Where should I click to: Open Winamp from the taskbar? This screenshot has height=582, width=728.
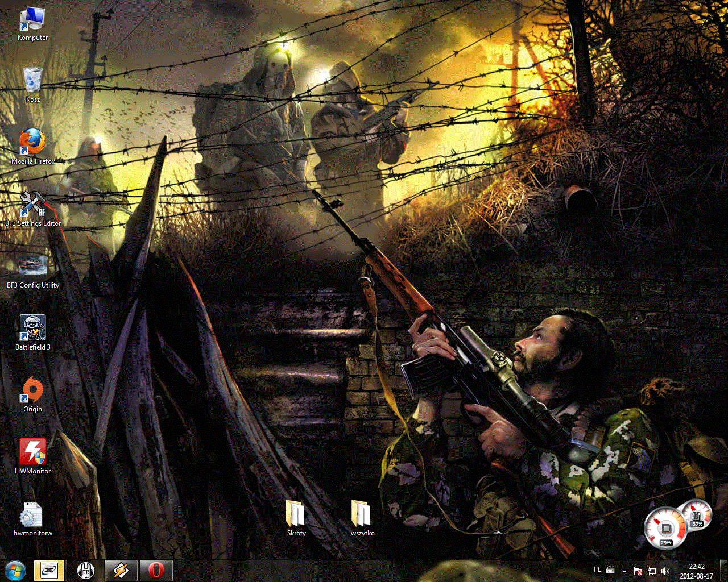point(121,570)
